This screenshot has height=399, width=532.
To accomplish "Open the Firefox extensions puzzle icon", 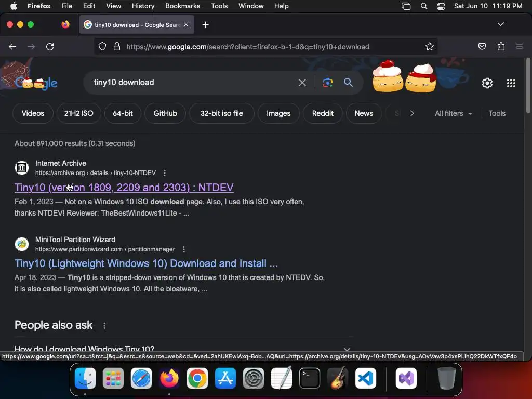I will [501, 46].
